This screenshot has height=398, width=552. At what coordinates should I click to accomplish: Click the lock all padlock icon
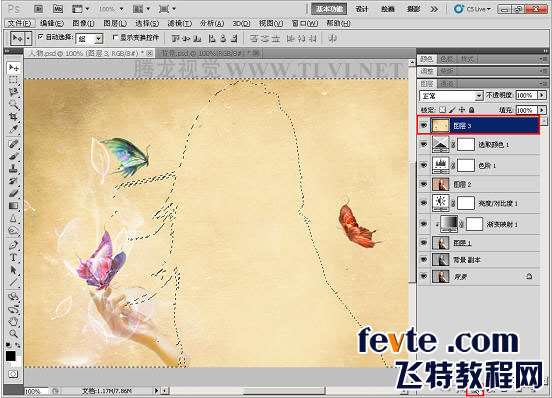pyautogui.click(x=471, y=110)
